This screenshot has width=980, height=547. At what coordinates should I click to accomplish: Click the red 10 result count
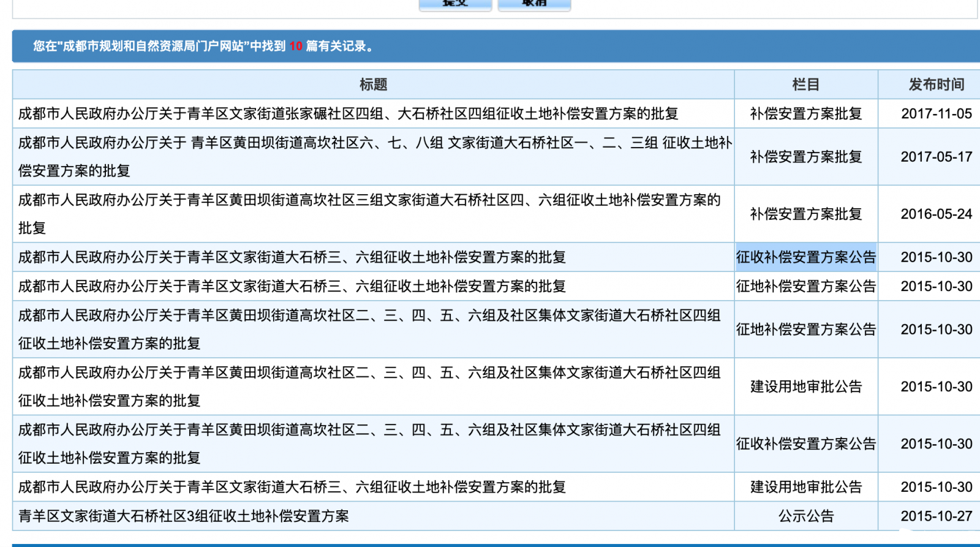[296, 46]
